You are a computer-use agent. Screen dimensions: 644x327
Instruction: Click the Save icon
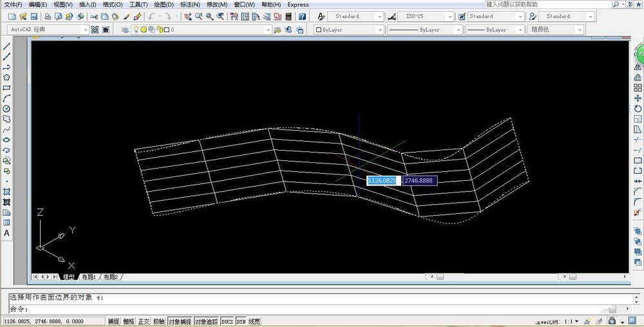click(33, 16)
